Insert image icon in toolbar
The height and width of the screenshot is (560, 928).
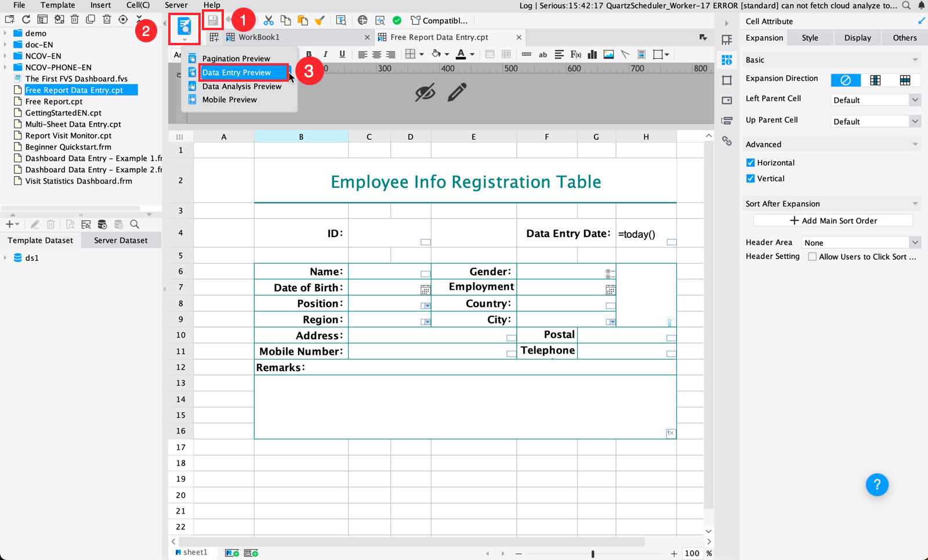608,54
